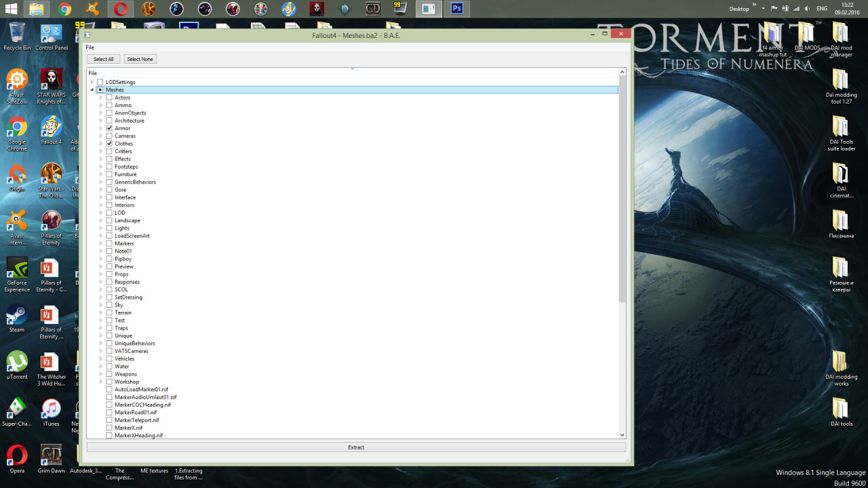The height and width of the screenshot is (488, 868).
Task: Select the DAI MODS folder on desktop
Action: click(807, 37)
